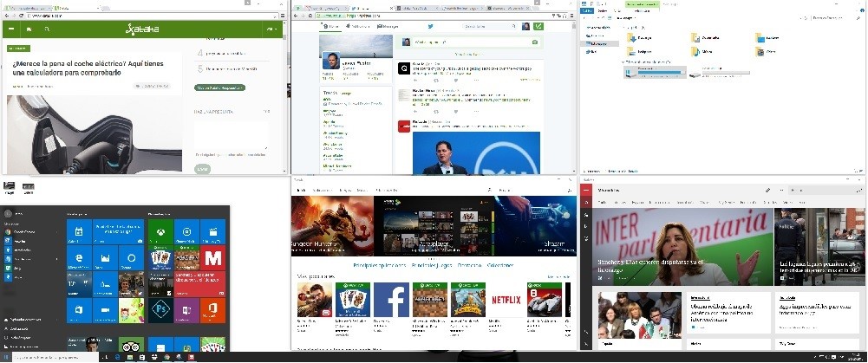
Task: Select the highlighted local disk drive in Explorer
Action: [655, 73]
